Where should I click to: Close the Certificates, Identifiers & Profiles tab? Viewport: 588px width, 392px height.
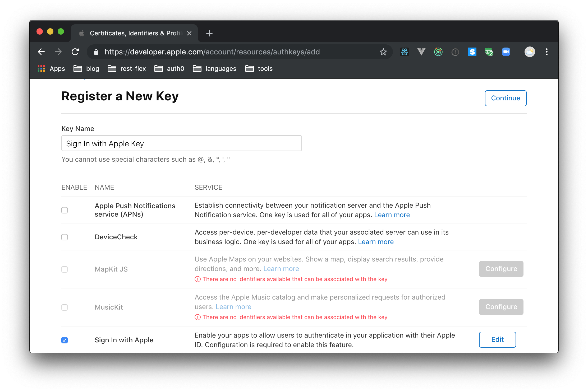tap(189, 33)
